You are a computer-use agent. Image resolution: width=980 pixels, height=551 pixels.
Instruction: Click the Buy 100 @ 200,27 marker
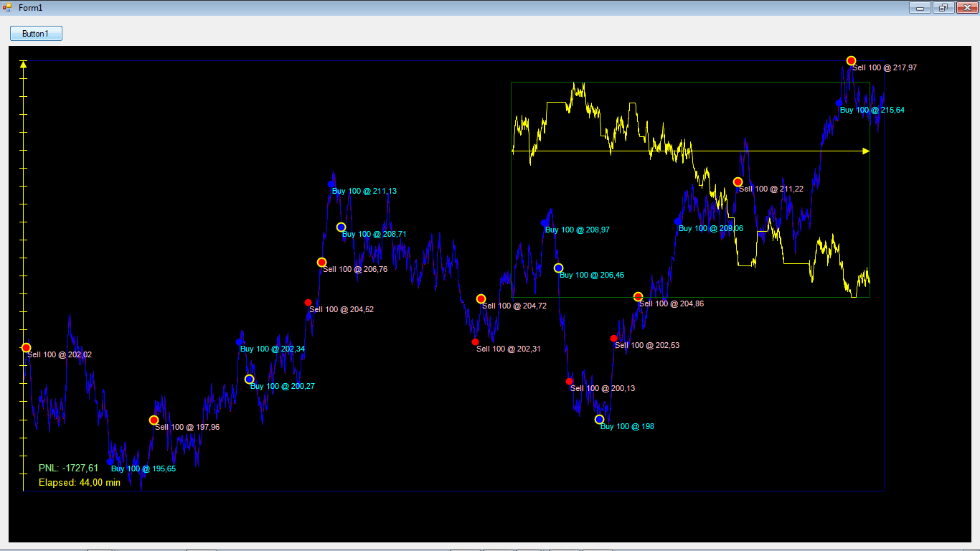[250, 380]
